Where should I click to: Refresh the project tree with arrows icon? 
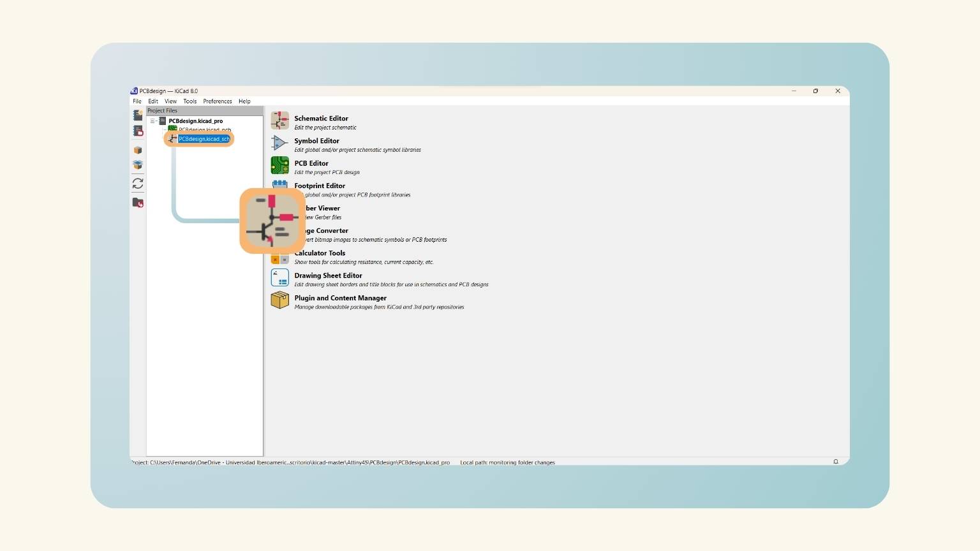138,184
